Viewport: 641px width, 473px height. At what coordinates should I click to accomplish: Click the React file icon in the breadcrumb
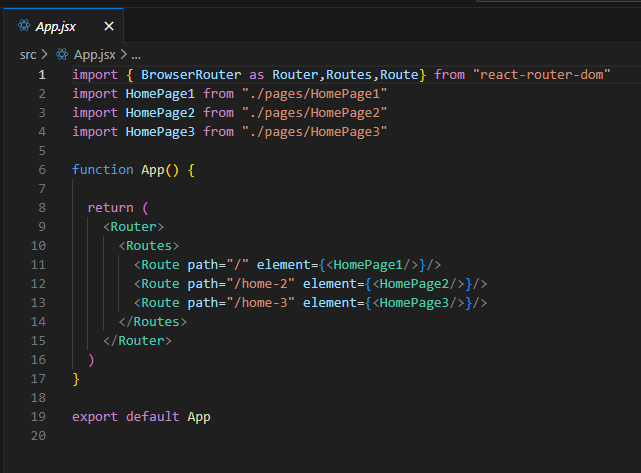click(x=62, y=55)
